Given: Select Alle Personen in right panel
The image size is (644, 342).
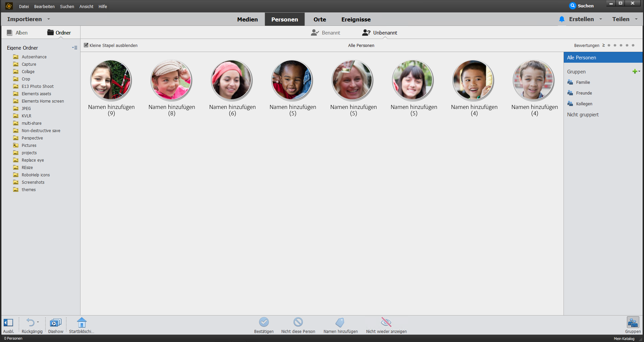Looking at the screenshot, I should coord(603,58).
